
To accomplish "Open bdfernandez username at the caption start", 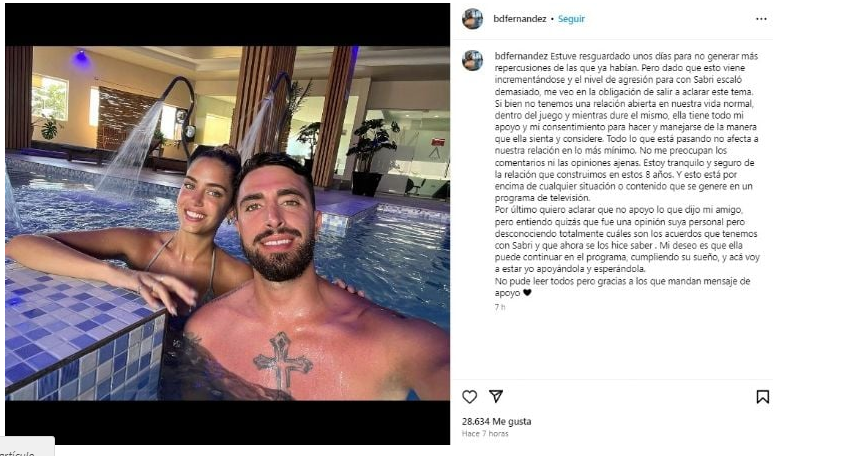I will (521, 56).
